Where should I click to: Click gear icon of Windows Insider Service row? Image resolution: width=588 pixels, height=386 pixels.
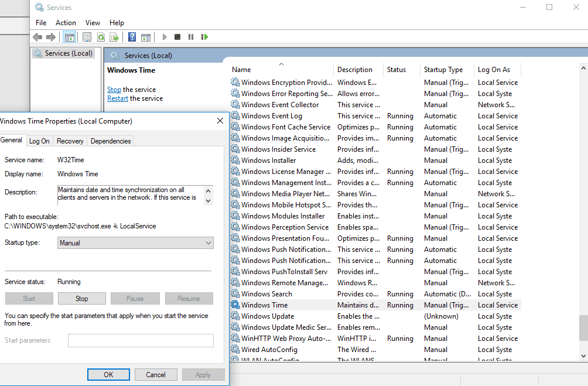click(x=235, y=149)
